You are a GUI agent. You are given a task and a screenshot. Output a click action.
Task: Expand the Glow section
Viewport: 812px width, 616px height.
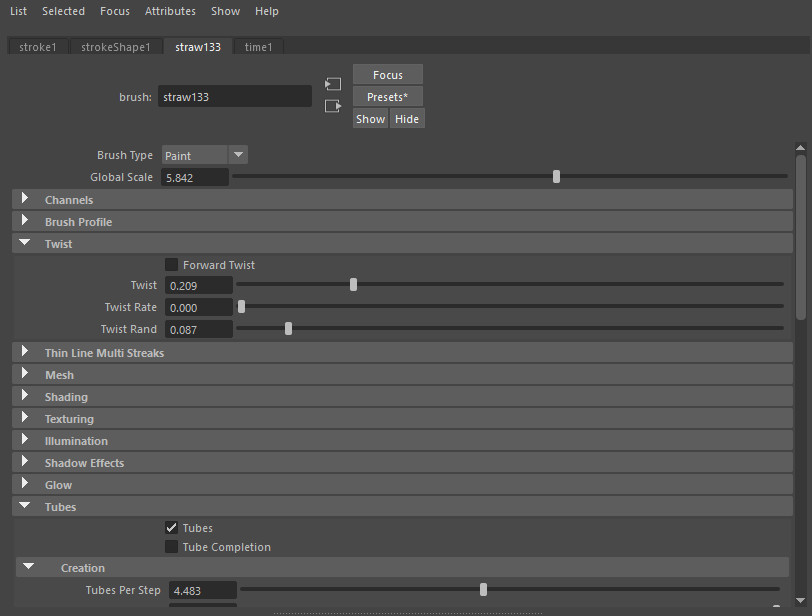[x=402, y=485]
